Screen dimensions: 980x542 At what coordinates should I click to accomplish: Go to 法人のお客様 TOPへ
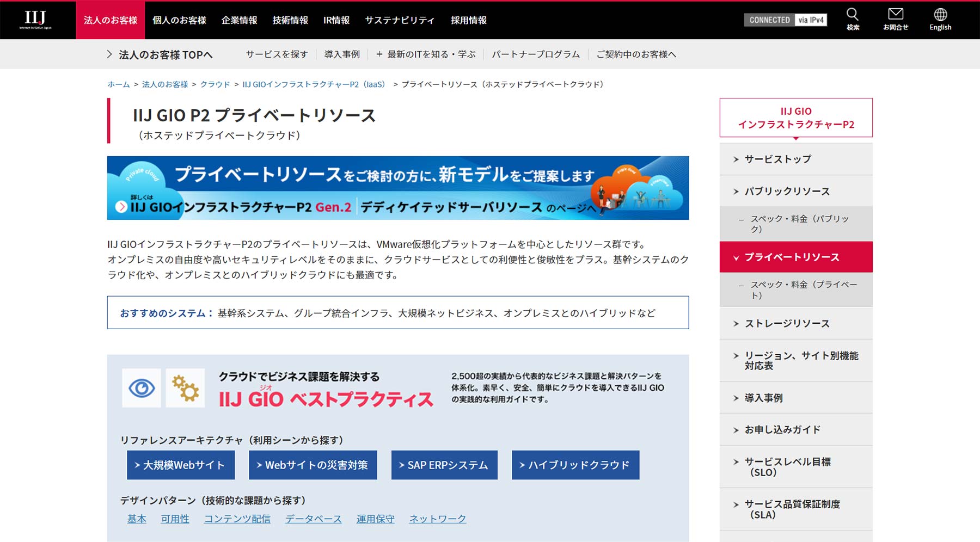pos(160,54)
